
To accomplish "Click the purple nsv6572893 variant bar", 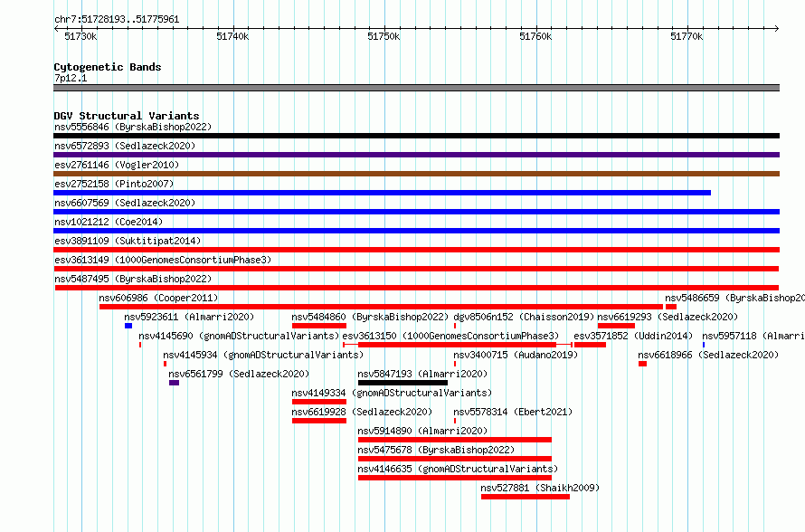I will [416, 155].
